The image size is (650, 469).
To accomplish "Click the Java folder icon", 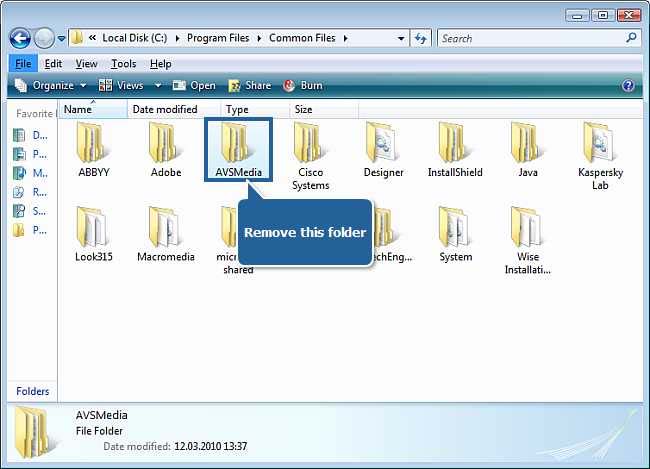I will 527,143.
